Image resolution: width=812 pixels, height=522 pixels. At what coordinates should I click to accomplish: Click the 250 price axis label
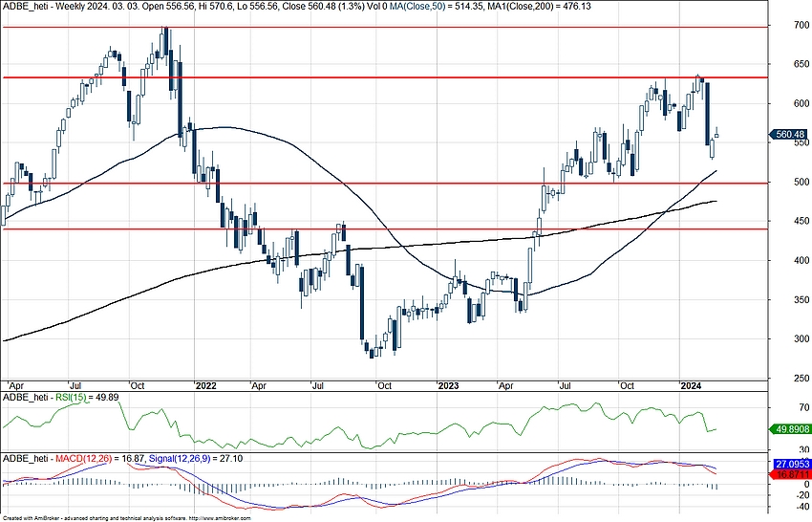[801, 378]
